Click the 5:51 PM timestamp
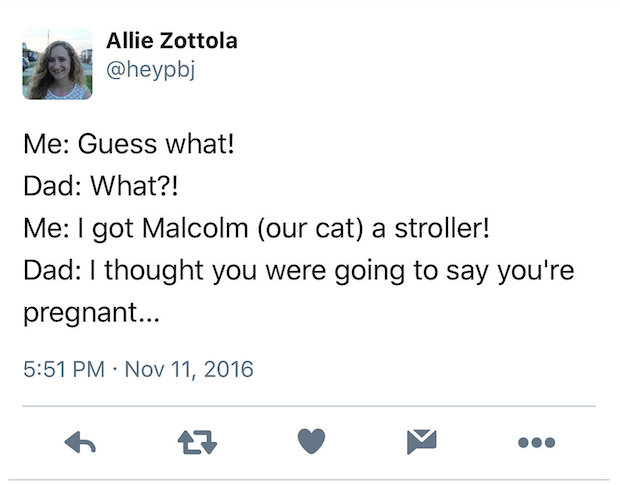Image resolution: width=620 pixels, height=485 pixels. coord(62,370)
